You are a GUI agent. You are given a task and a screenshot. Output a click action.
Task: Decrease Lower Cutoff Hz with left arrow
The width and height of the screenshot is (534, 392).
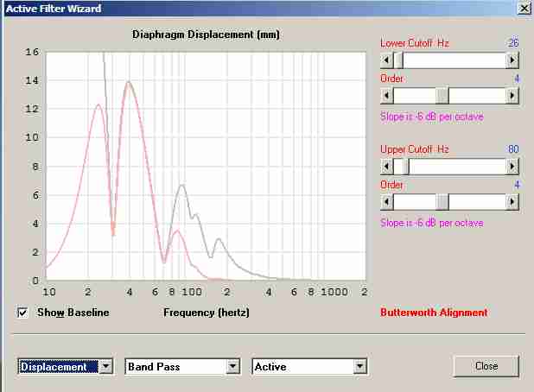tap(386, 60)
